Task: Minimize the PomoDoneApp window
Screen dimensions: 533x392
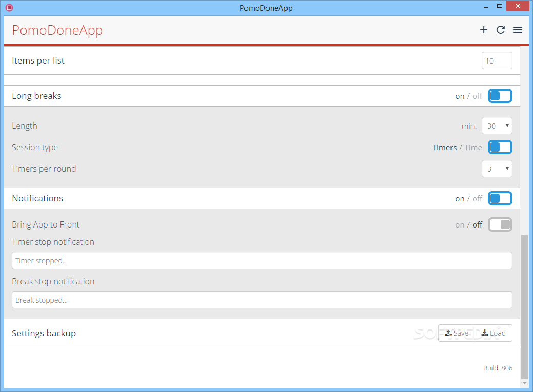Action: (486, 6)
